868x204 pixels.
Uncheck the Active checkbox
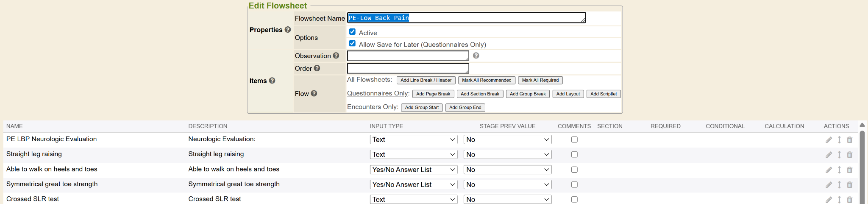tap(352, 32)
